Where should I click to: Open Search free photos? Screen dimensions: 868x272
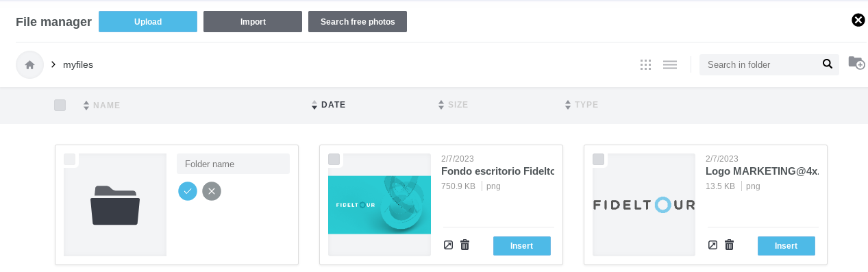[358, 22]
